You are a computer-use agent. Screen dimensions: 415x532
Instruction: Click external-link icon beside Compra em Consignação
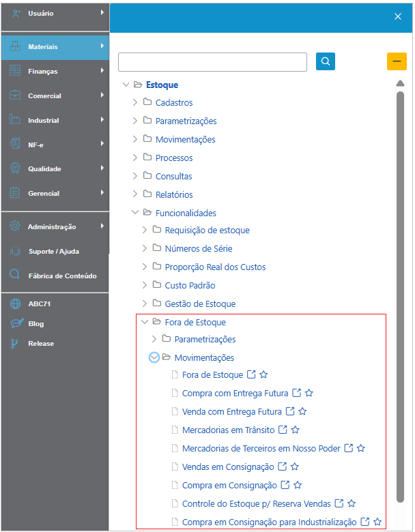(x=285, y=486)
